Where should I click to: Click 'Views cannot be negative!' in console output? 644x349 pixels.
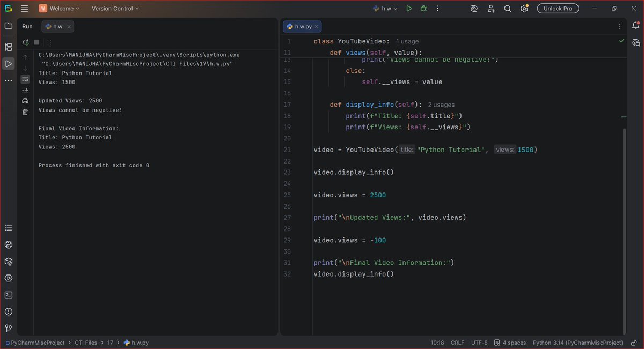tap(80, 110)
